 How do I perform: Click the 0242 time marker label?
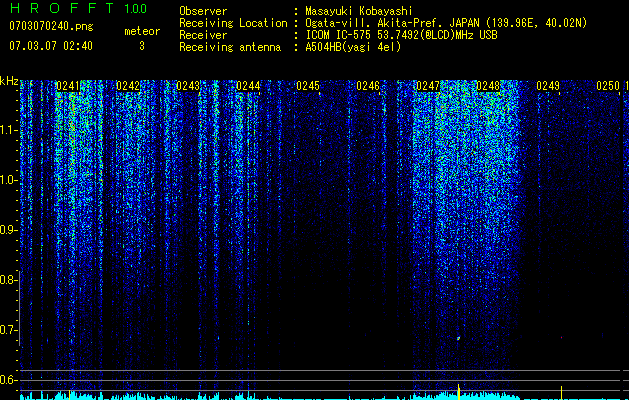[128, 86]
